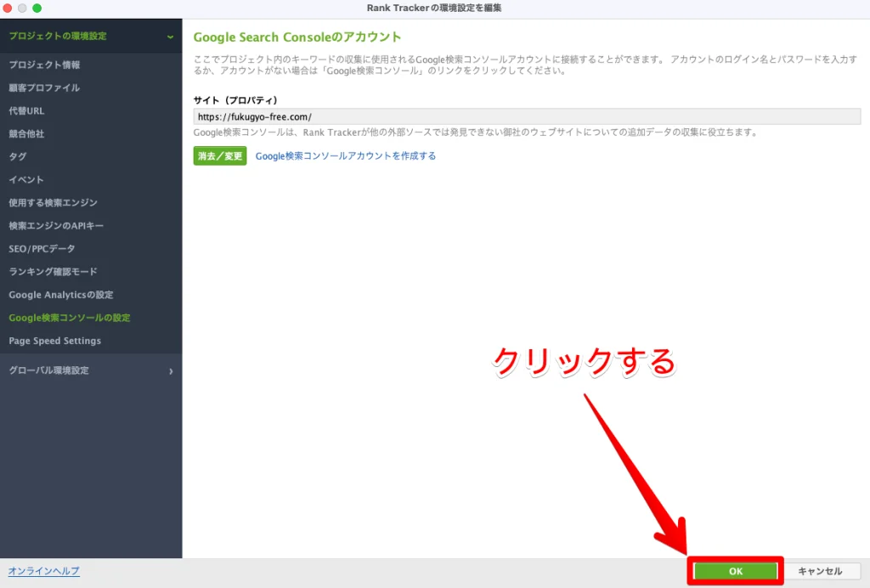Click the サイト（プロパティ）label
The image size is (870, 588).
click(x=235, y=100)
